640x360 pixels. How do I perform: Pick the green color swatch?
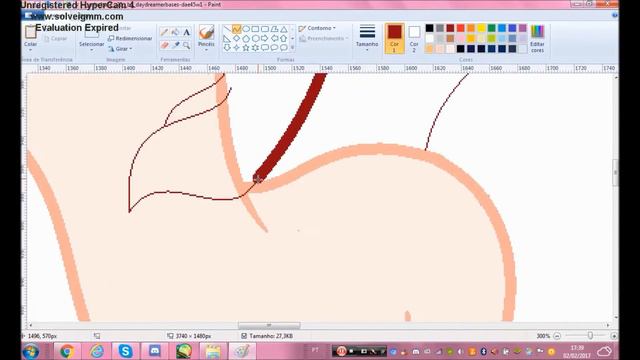point(491,28)
